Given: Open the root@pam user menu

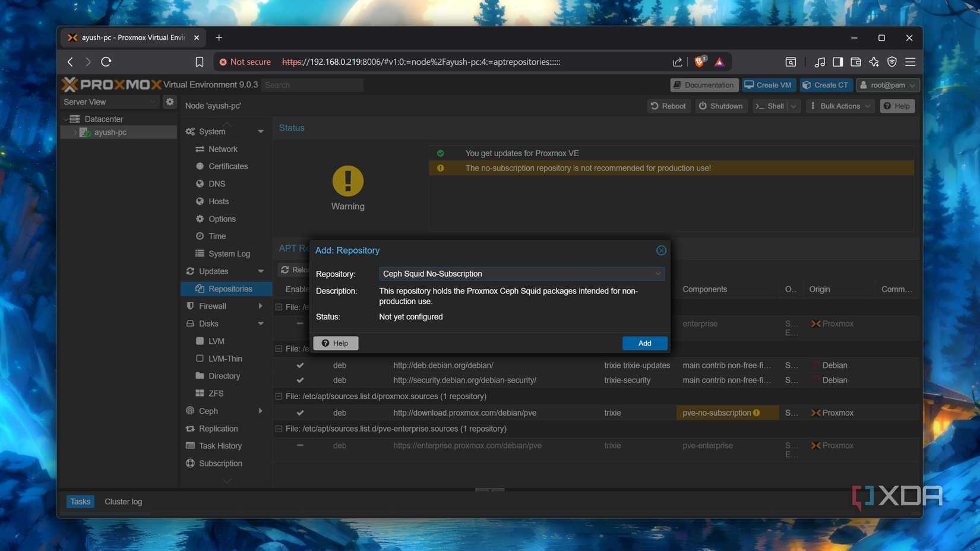Looking at the screenshot, I should click(x=887, y=85).
